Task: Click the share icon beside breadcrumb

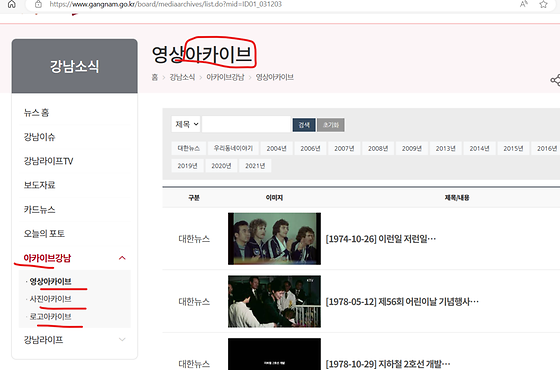Action: point(555,80)
